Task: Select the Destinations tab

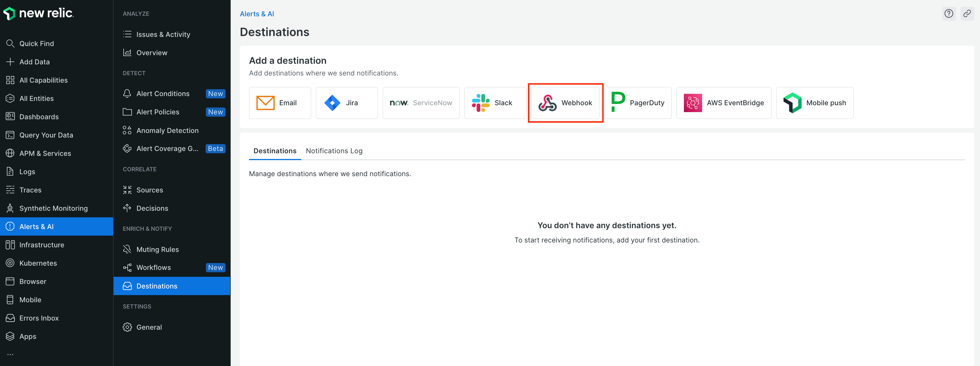Action: pyautogui.click(x=275, y=151)
